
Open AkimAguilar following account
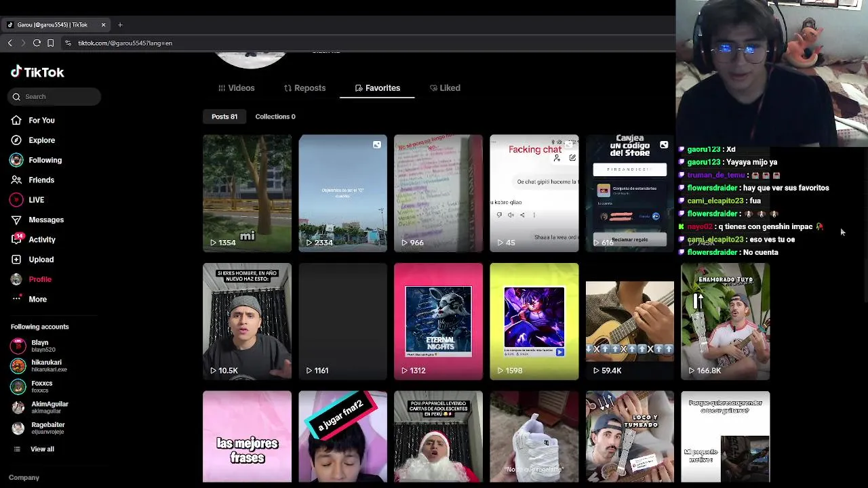click(39, 407)
